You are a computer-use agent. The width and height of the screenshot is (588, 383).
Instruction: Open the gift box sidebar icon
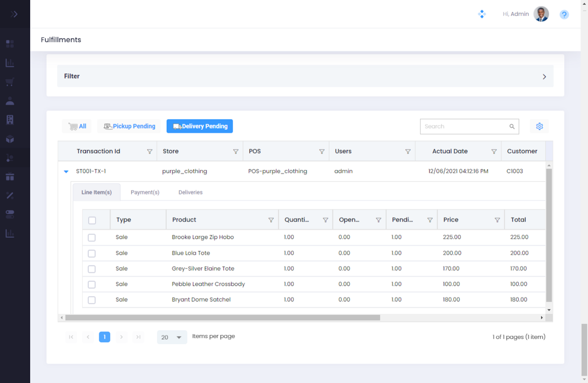pos(10,177)
